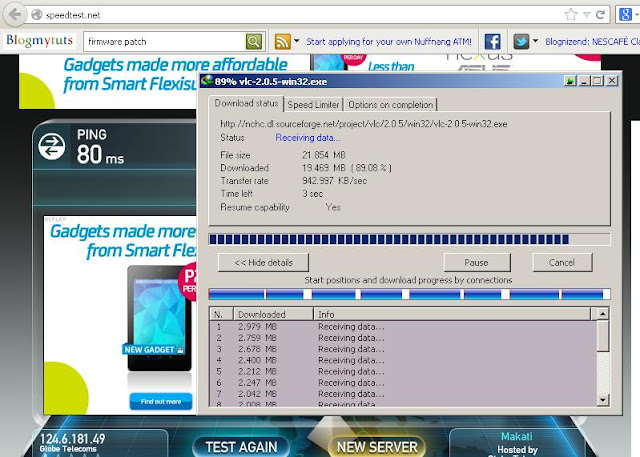The width and height of the screenshot is (640, 457).
Task: Select connection row 5 with 2.212 MB
Action: point(403,371)
